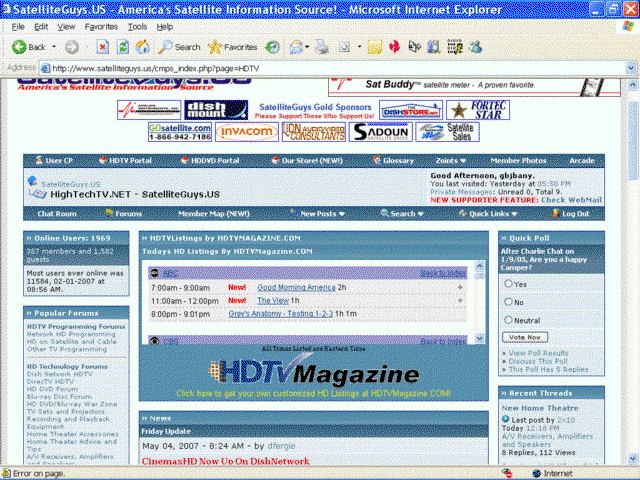This screenshot has width=640, height=480.
Task: Select the No poll option
Action: 508,302
